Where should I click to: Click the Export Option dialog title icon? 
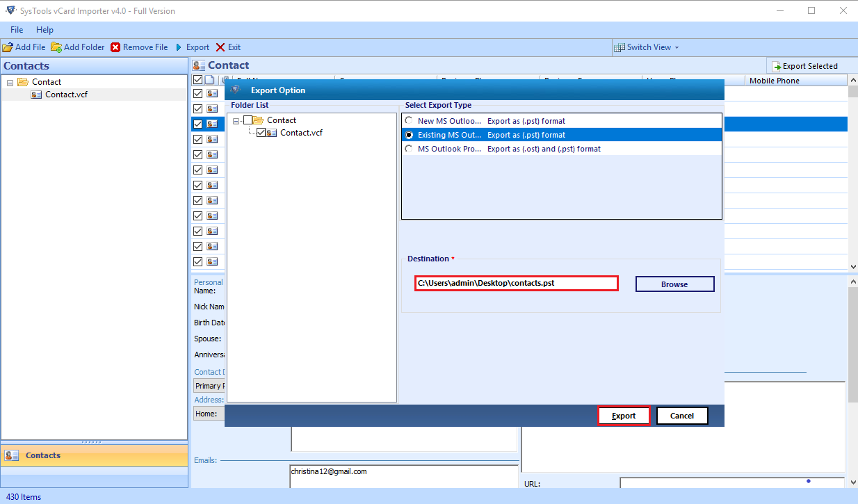[236, 90]
